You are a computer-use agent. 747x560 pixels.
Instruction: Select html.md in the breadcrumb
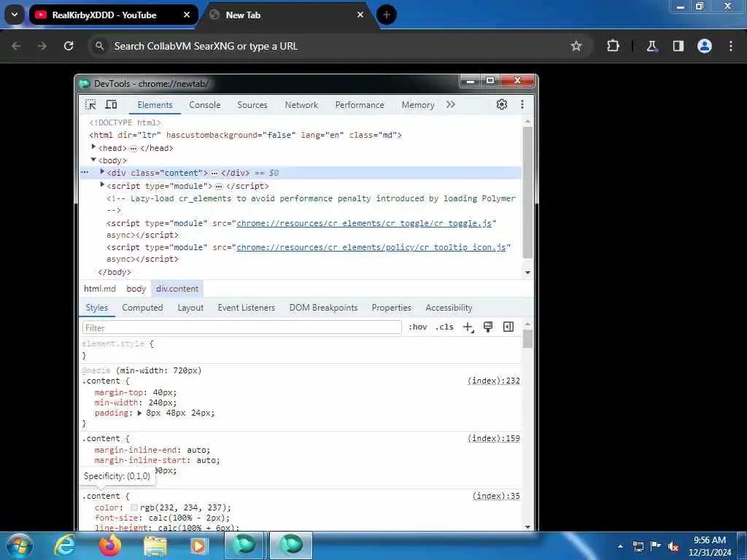(100, 289)
